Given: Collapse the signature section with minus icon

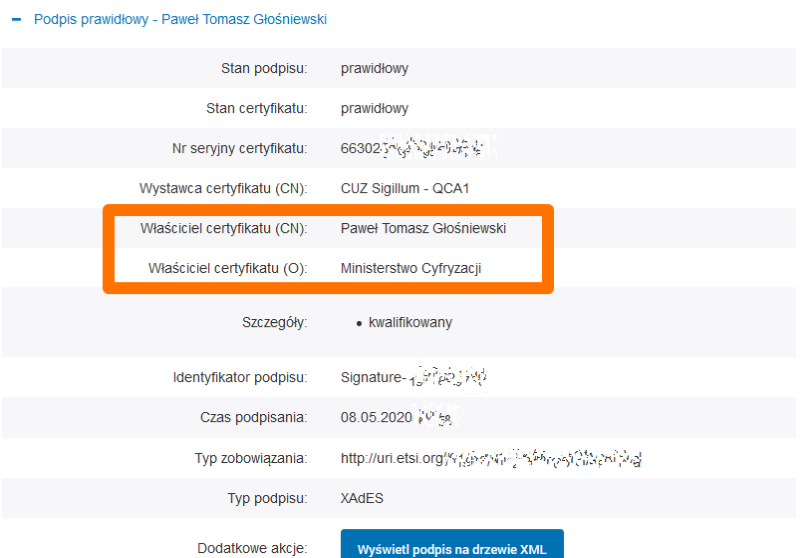Looking at the screenshot, I should pyautogui.click(x=16, y=19).
